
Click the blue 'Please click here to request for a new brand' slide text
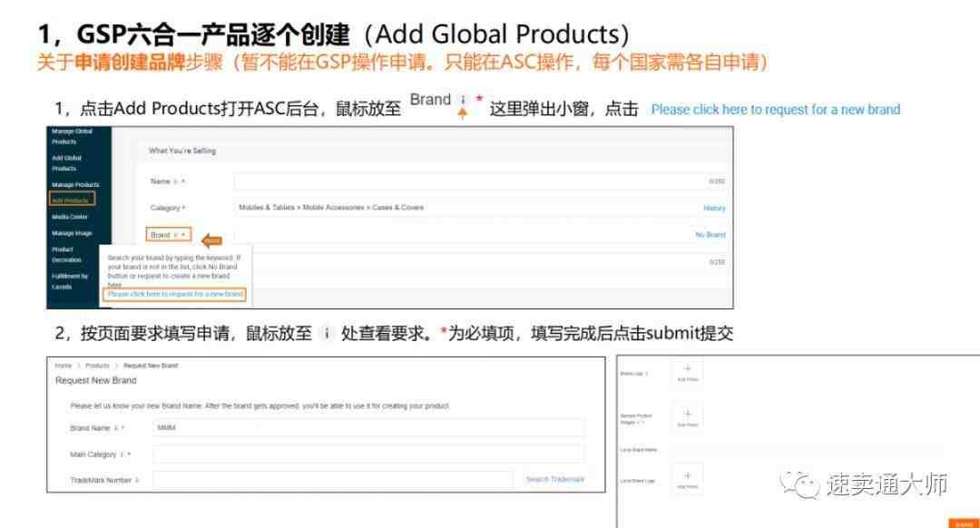pos(776,110)
